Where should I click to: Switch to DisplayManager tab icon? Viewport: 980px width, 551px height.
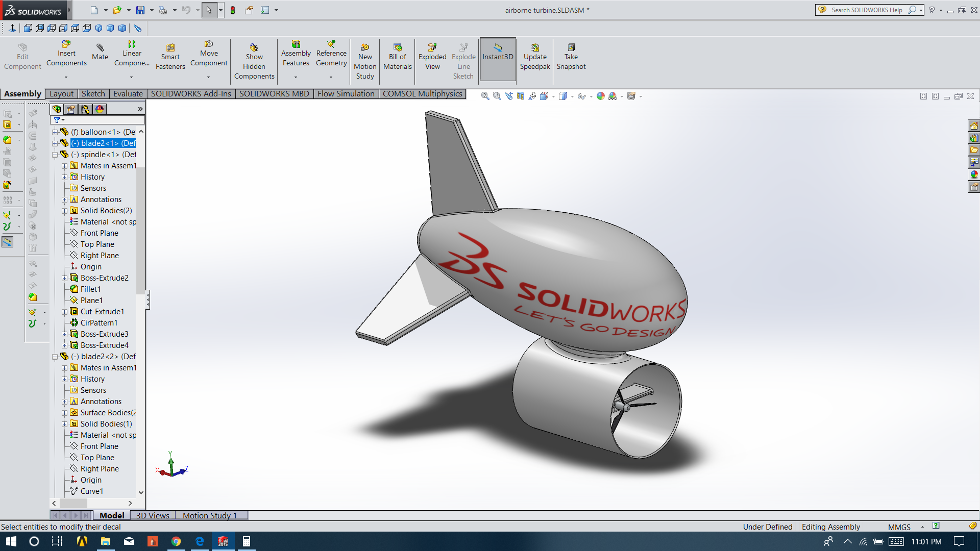(100, 109)
